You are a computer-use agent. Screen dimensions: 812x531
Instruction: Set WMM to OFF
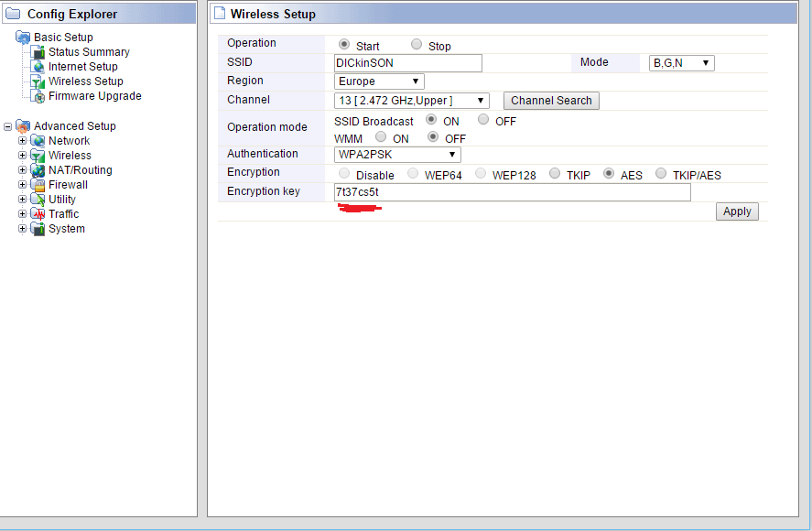433,137
